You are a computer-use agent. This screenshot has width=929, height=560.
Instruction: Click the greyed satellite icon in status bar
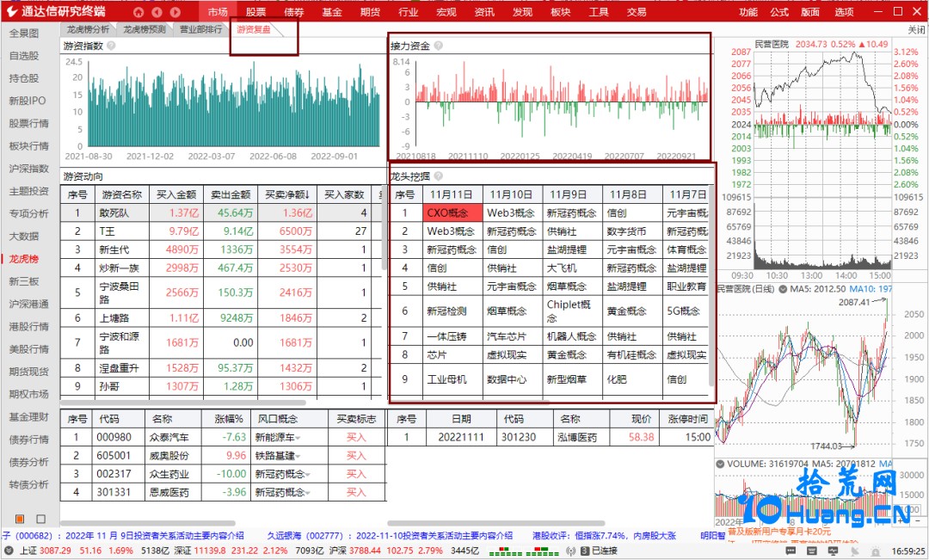pyautogui.click(x=855, y=551)
